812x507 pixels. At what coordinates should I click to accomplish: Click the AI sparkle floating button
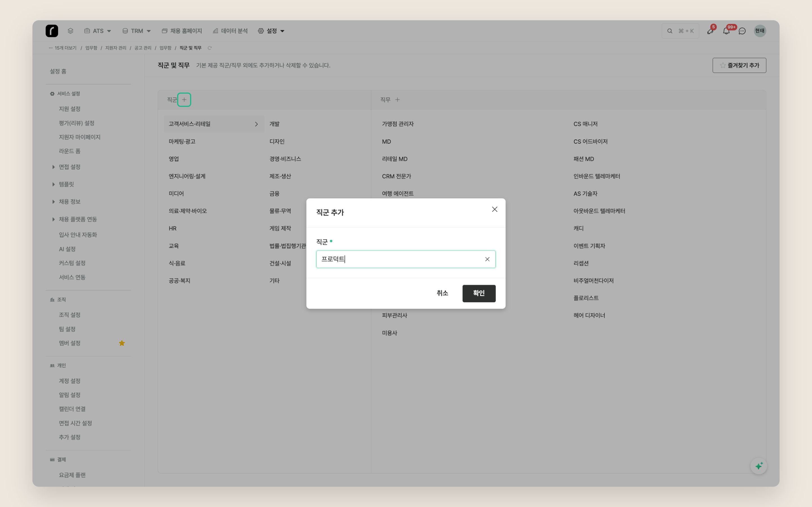[x=759, y=466]
